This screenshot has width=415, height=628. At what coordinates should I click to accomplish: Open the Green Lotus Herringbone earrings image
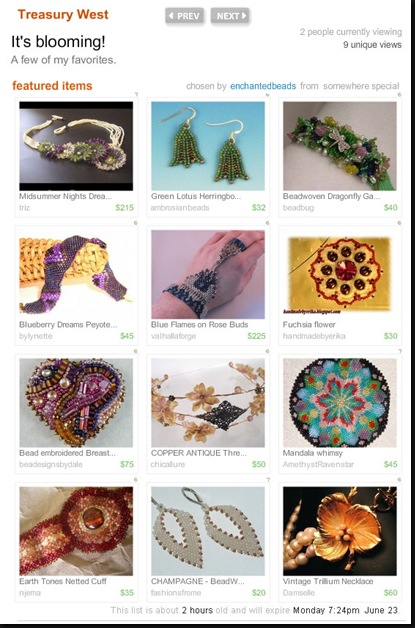pyautogui.click(x=208, y=146)
